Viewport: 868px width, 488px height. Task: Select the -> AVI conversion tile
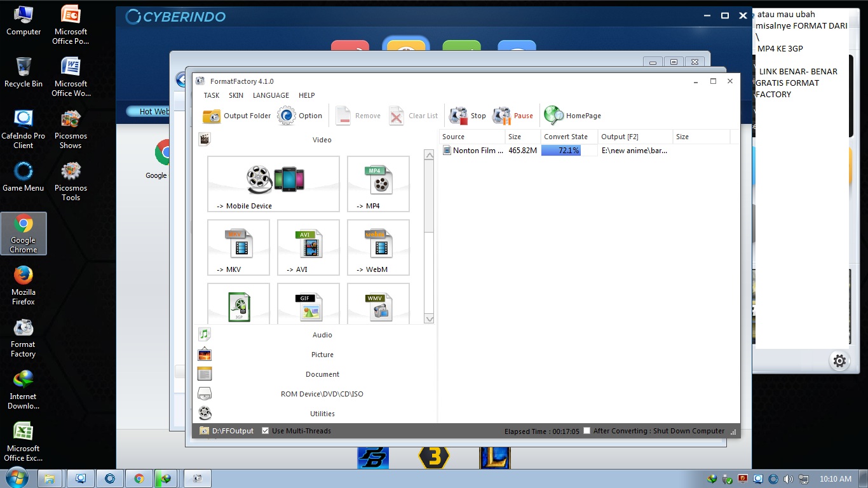coord(308,247)
